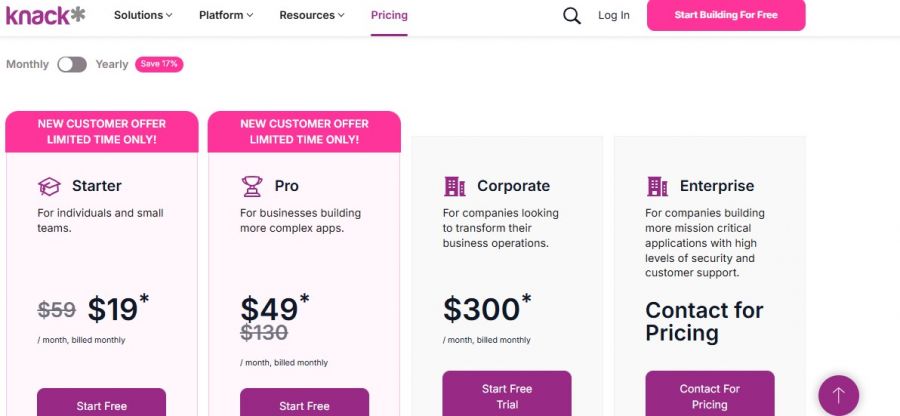Viewport: 900px width, 416px height.
Task: Click the Log In link
Action: [x=614, y=15]
